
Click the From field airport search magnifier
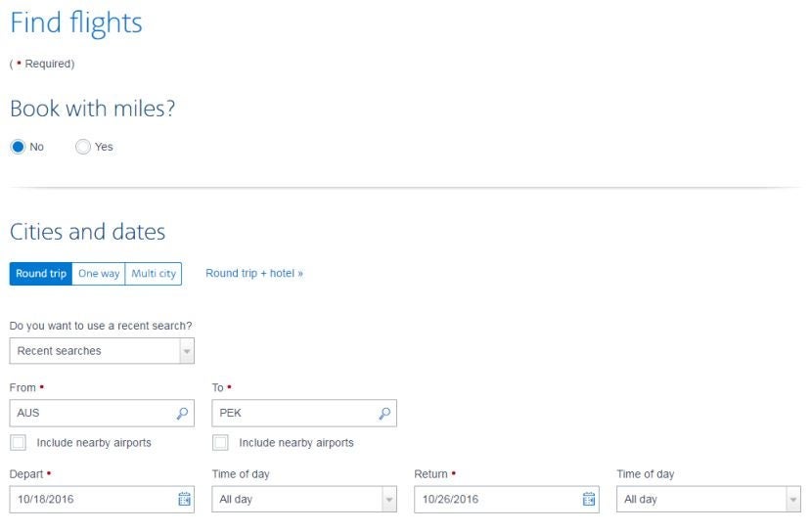pyautogui.click(x=182, y=414)
